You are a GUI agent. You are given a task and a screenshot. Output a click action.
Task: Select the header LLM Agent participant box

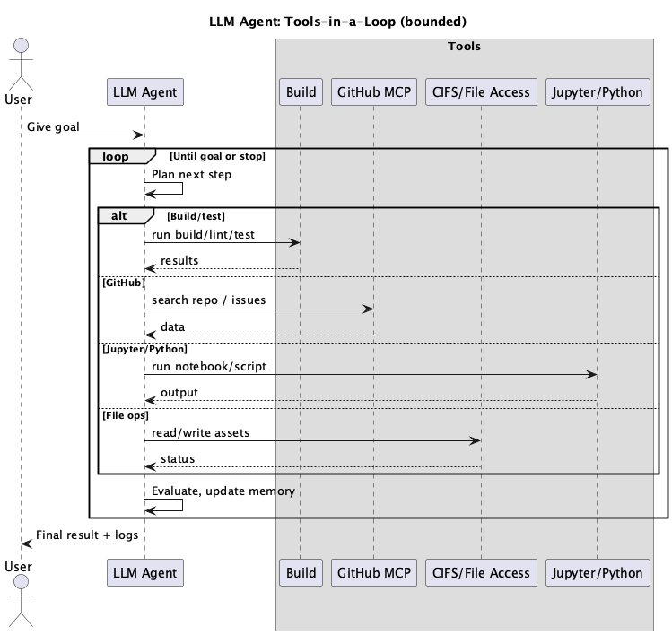point(144,91)
